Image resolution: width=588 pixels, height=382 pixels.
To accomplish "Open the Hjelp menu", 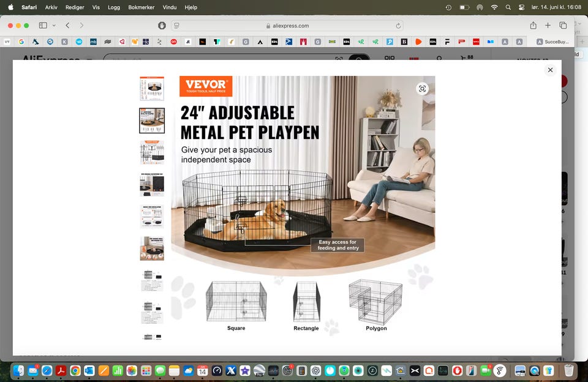I will tap(191, 7).
